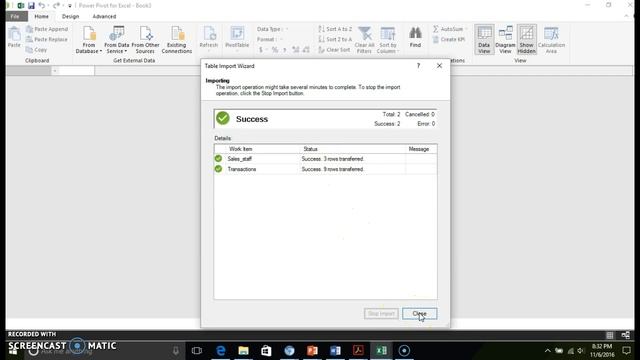The height and width of the screenshot is (360, 640).
Task: Switch to Data View
Action: [484, 40]
